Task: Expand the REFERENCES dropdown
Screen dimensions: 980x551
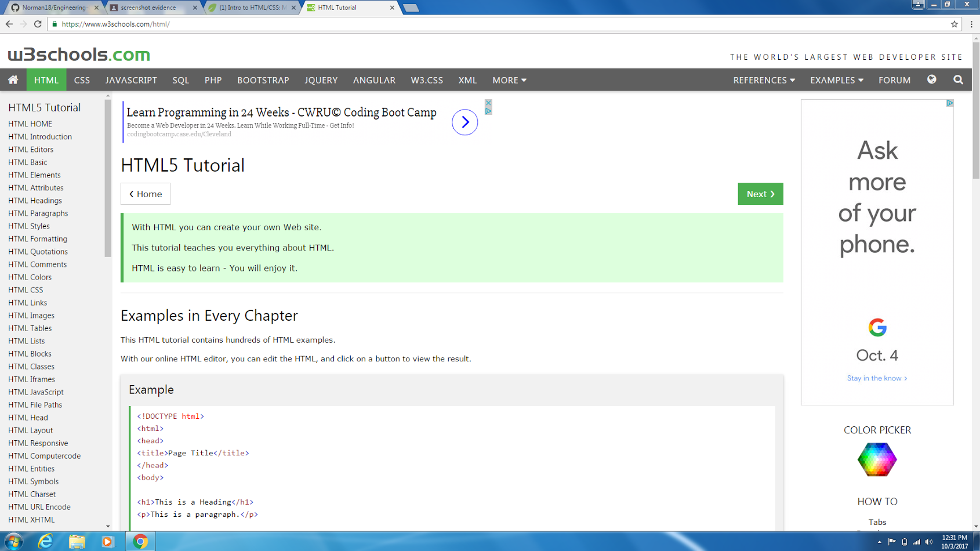Action: point(763,80)
